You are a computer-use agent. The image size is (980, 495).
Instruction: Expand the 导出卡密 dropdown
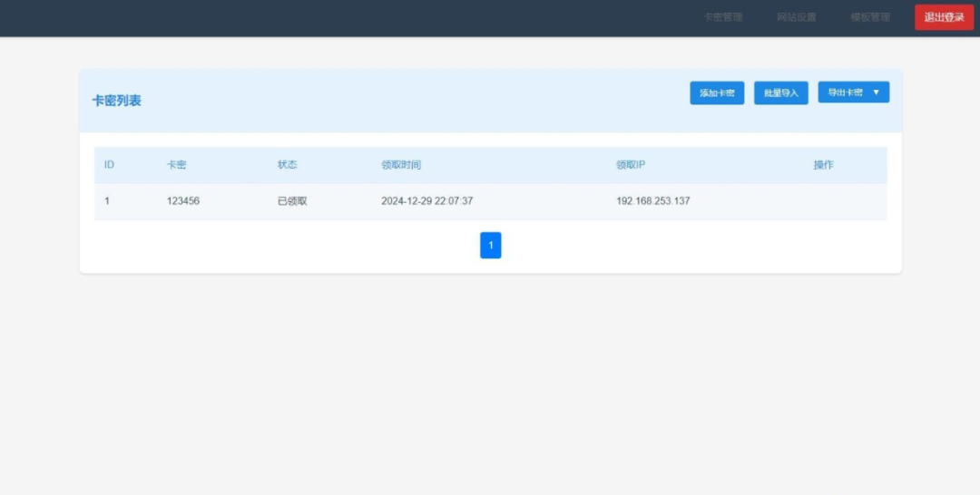tap(854, 92)
